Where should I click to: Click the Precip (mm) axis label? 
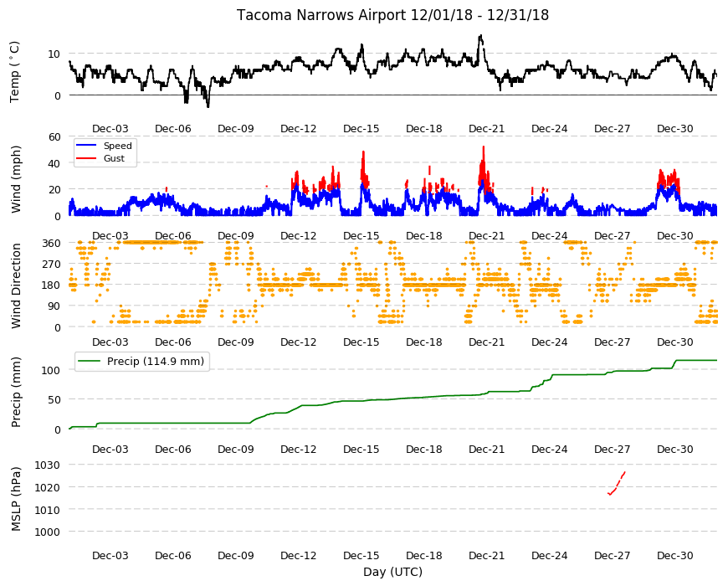pos(16,392)
